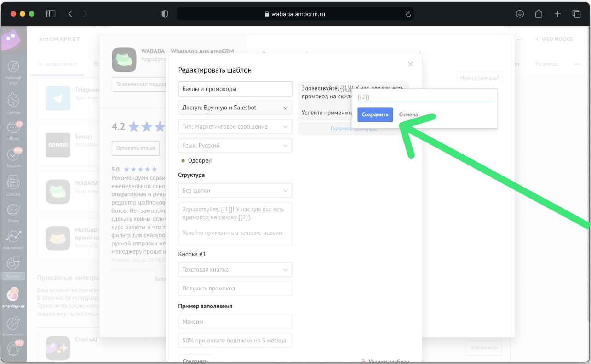Reload the page in address bar
591x364 pixels.
[408, 14]
